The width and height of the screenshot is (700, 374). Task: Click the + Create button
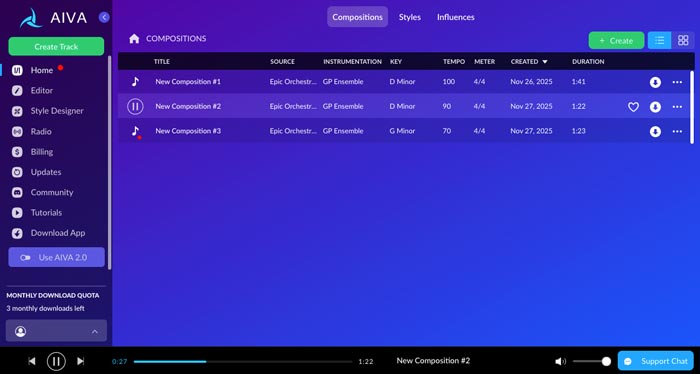(616, 40)
